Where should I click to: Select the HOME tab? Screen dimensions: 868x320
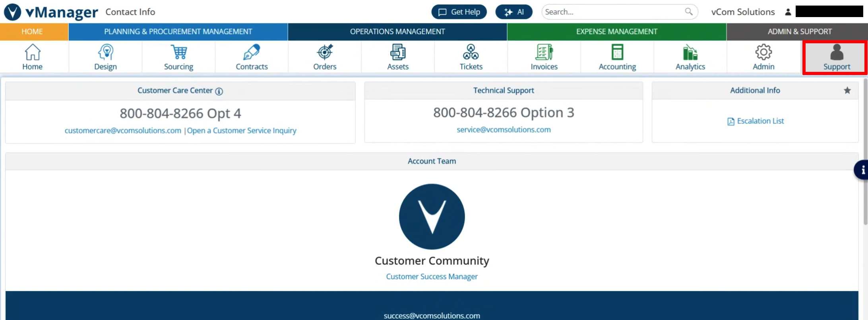32,32
